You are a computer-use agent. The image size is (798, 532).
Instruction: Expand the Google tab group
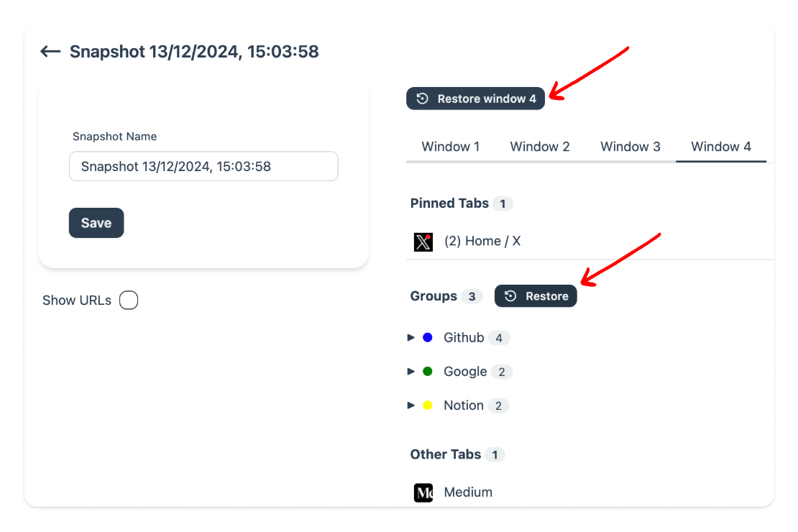tap(411, 372)
